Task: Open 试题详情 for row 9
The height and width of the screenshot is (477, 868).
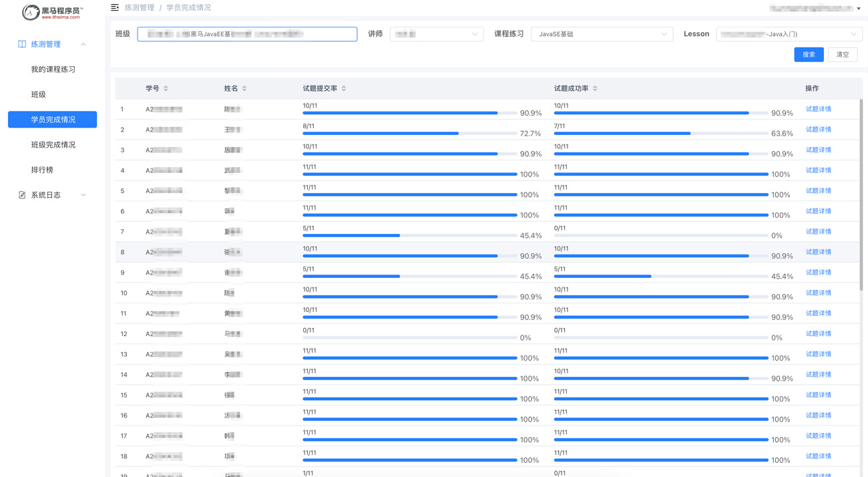Action: 818,273
